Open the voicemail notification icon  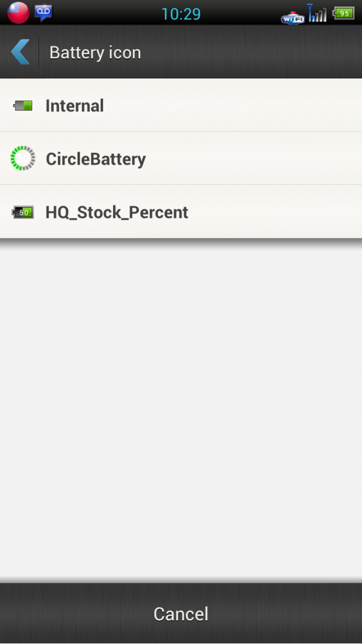coord(44,12)
